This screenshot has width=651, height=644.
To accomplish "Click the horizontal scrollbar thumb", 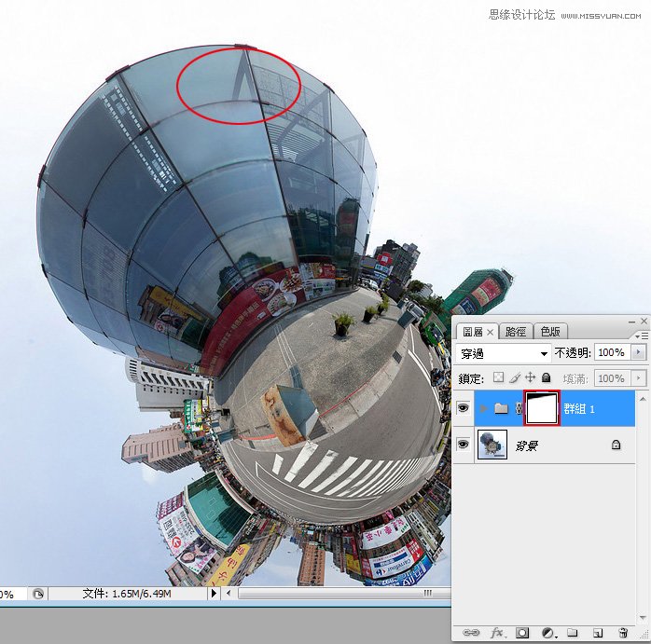I will (x=427, y=593).
